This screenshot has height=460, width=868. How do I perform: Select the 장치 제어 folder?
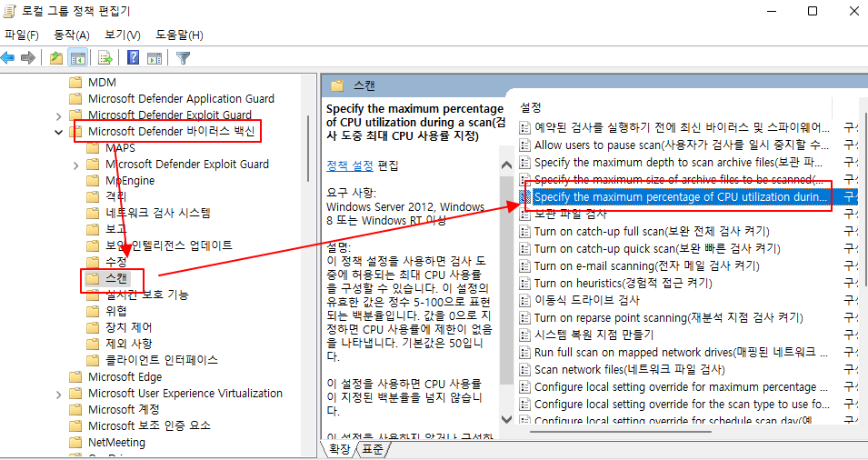coord(119,327)
